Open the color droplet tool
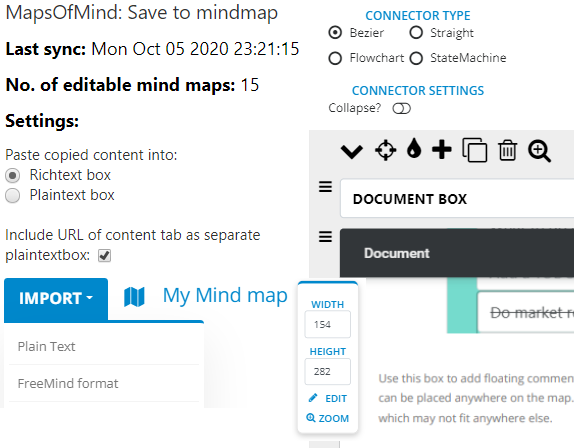Image resolution: width=576 pixels, height=448 pixels. (414, 148)
